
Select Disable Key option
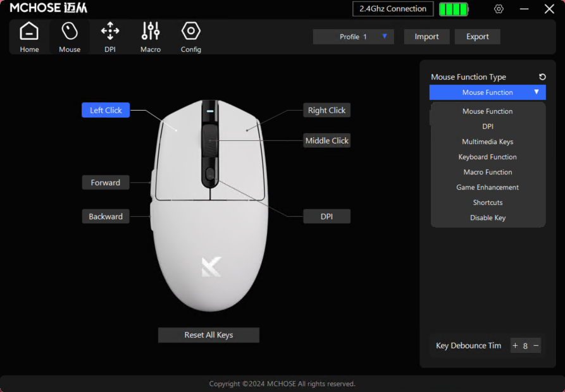pyautogui.click(x=488, y=217)
